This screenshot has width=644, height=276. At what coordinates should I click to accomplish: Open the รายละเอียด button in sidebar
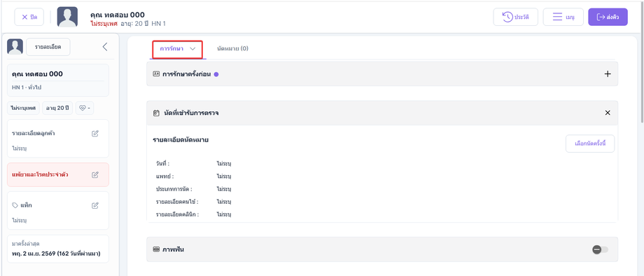pyautogui.click(x=48, y=47)
